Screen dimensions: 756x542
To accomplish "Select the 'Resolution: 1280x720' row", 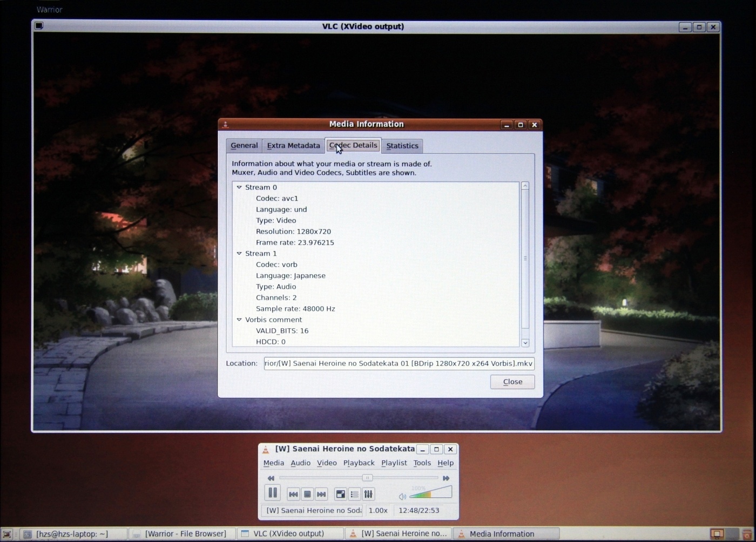I will tap(293, 231).
